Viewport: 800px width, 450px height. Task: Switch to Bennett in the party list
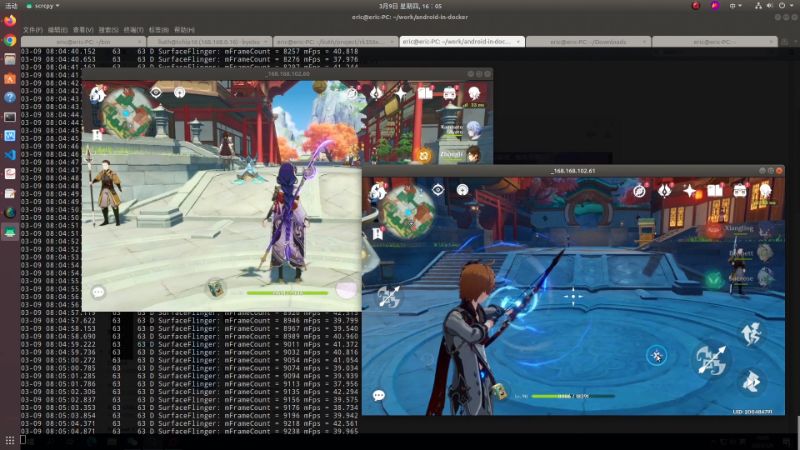click(765, 254)
